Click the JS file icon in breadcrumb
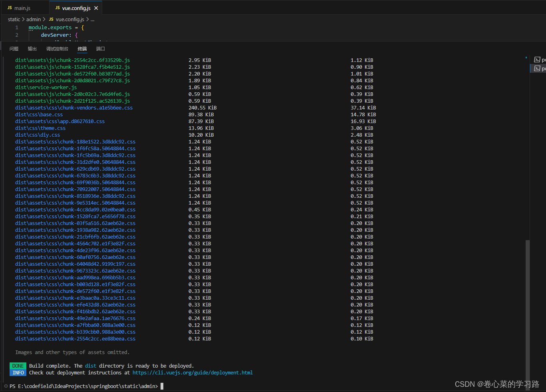 click(x=51, y=19)
